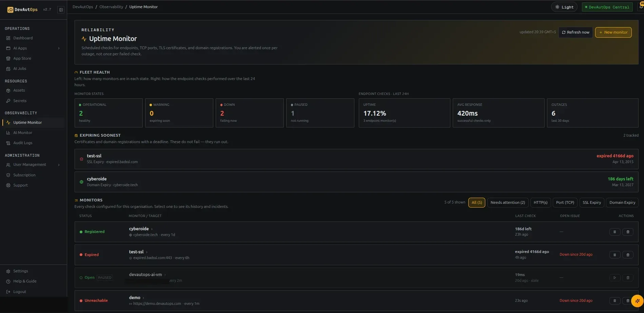Open the floating assistant button
This screenshot has width=644, height=313.
coord(637,301)
